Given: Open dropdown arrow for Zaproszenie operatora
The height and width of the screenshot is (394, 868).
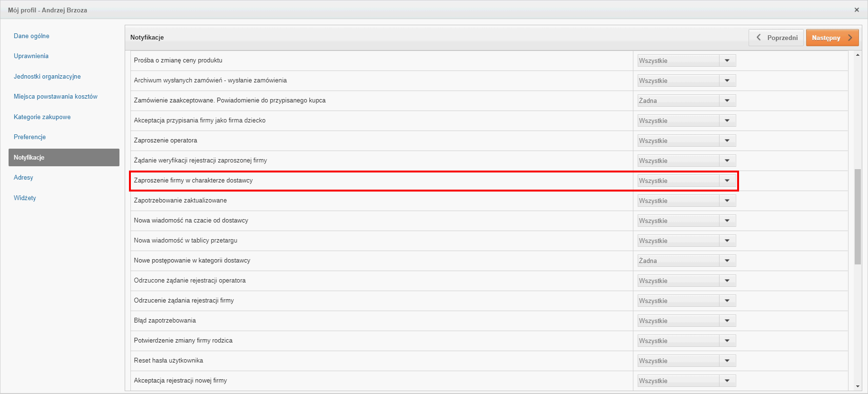Looking at the screenshot, I should [x=727, y=141].
